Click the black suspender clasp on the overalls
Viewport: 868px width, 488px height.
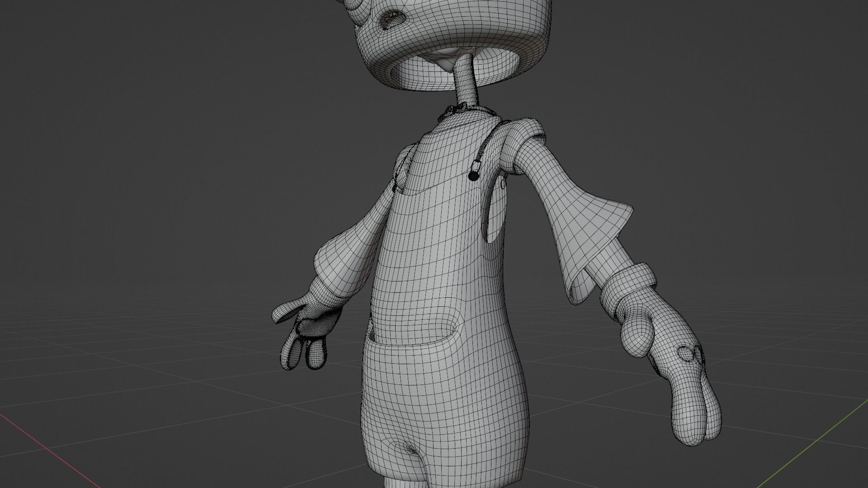pyautogui.click(x=473, y=175)
